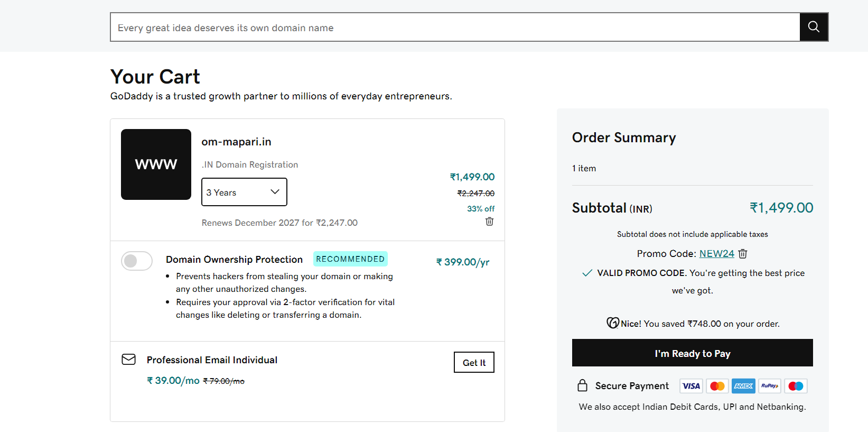Click Get It for Professional Email Individual

tap(474, 362)
